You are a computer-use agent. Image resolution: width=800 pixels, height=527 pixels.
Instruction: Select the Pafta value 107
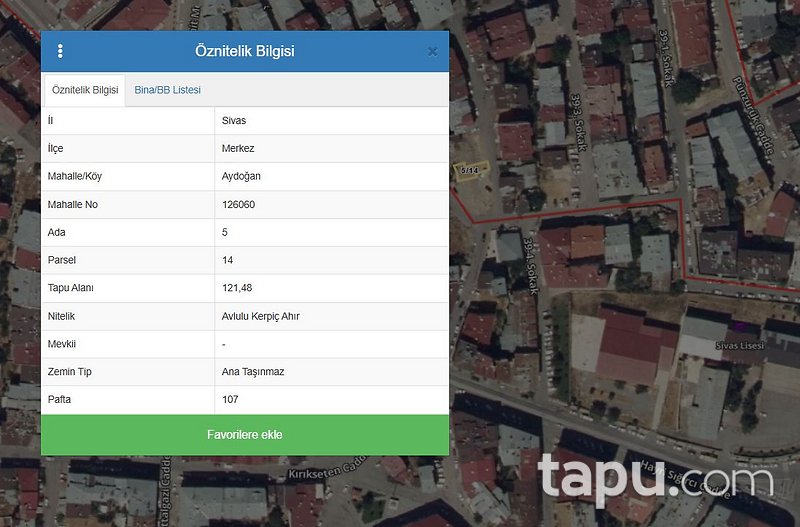tap(230, 400)
